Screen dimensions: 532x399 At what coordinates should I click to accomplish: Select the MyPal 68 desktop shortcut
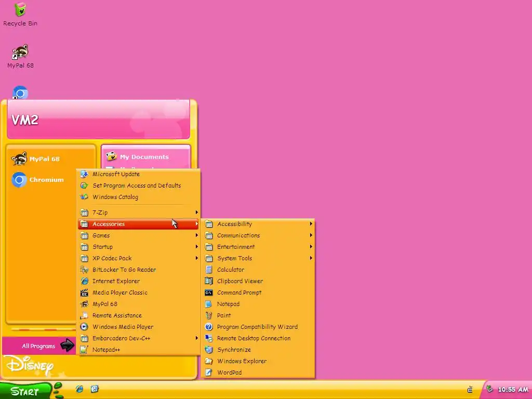tap(20, 56)
